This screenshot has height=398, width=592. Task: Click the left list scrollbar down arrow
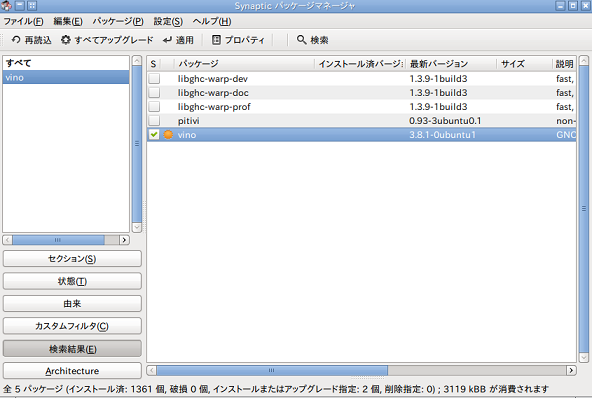click(x=137, y=227)
